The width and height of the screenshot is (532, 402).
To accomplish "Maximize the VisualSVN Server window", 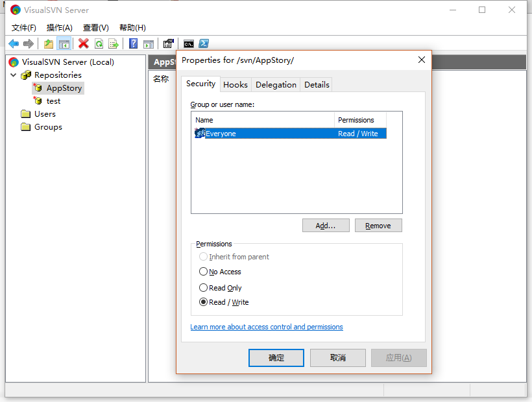I will (x=482, y=10).
